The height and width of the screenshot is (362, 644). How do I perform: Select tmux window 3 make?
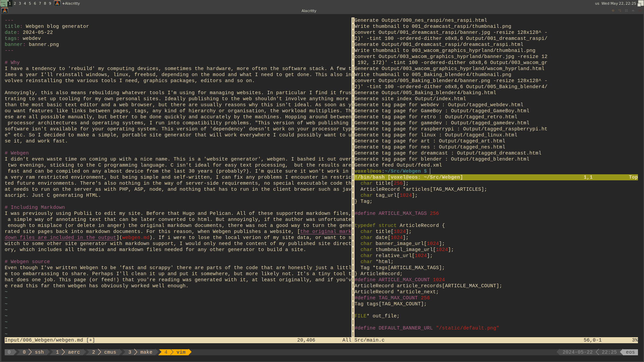tap(140, 352)
